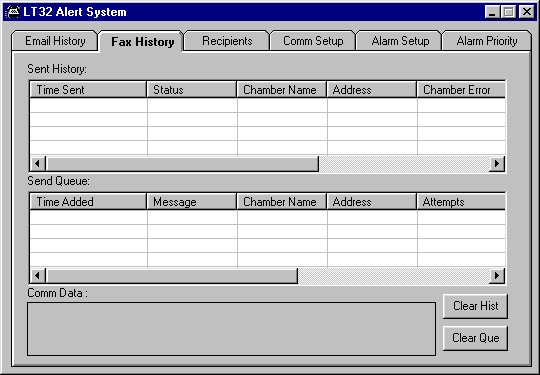The width and height of the screenshot is (540, 375).
Task: Select the Alarm Setup tab
Action: pos(400,41)
